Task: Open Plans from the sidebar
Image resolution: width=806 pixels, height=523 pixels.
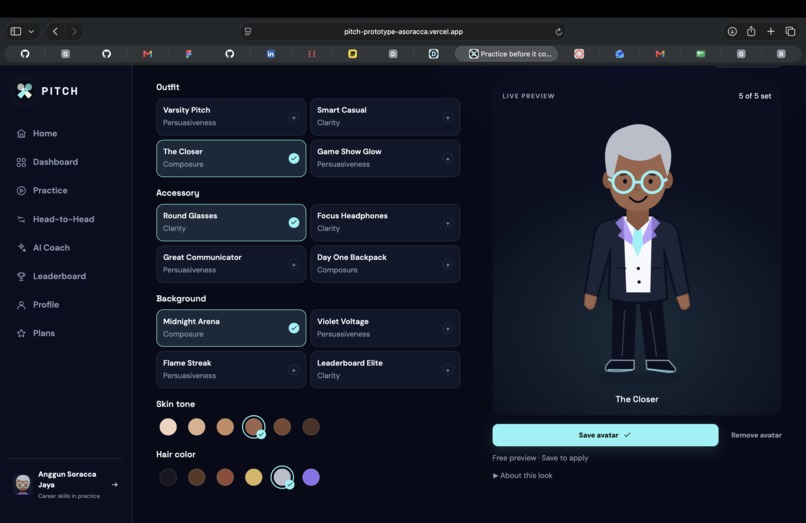Action: (35, 333)
